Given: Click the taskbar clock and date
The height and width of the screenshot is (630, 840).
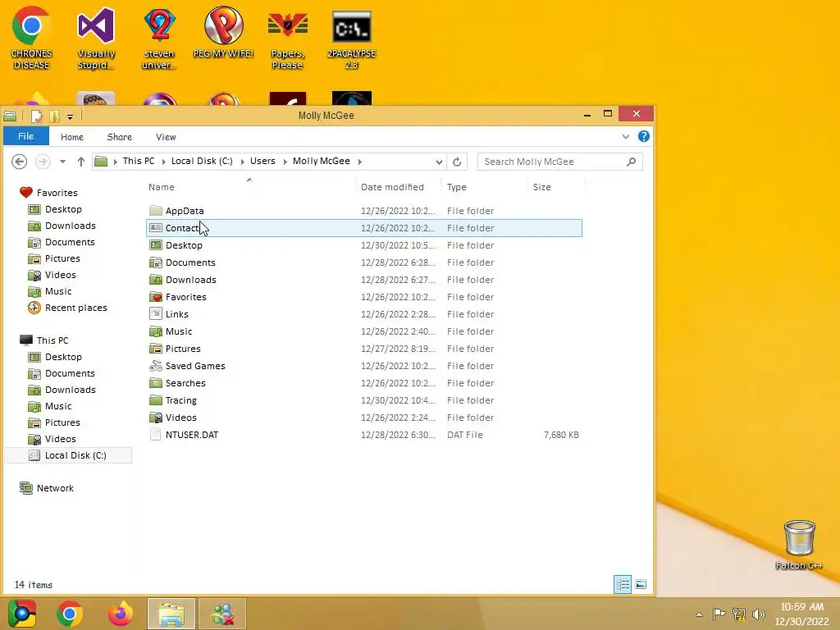Looking at the screenshot, I should 802,614.
